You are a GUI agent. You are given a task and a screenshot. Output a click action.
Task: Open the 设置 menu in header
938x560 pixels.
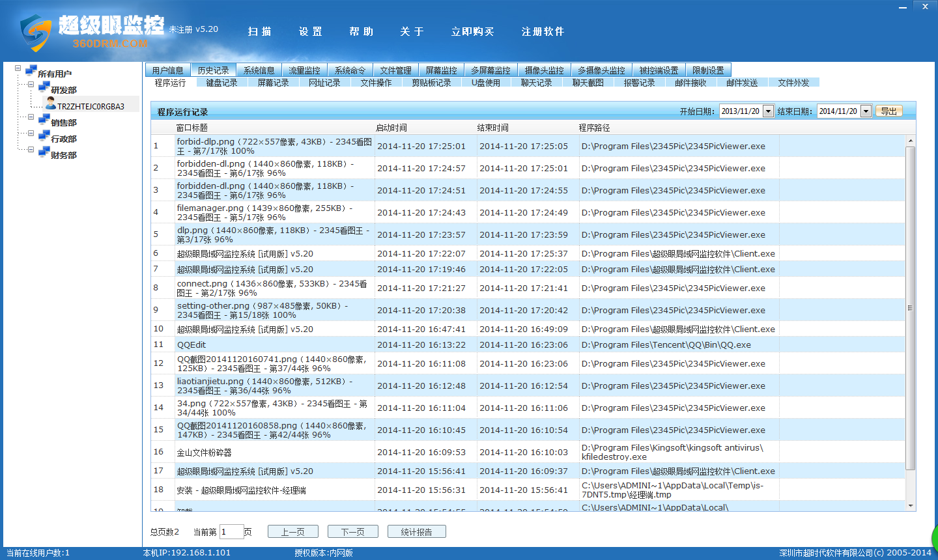[x=310, y=31]
